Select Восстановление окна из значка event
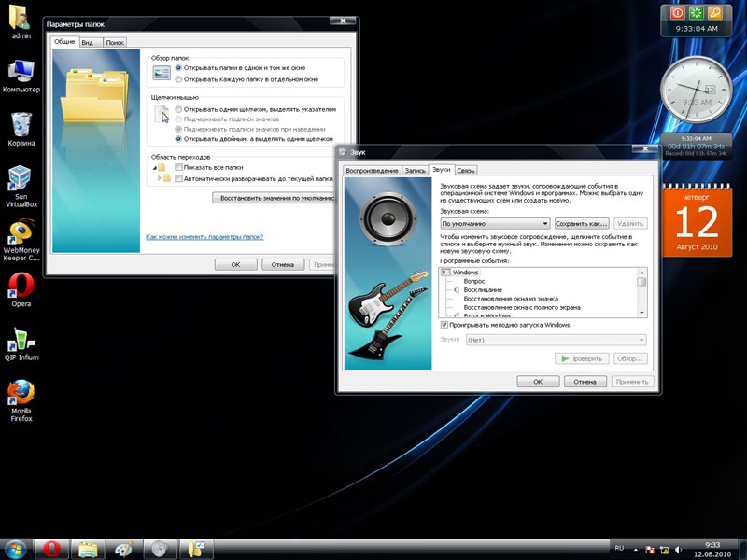 (511, 299)
